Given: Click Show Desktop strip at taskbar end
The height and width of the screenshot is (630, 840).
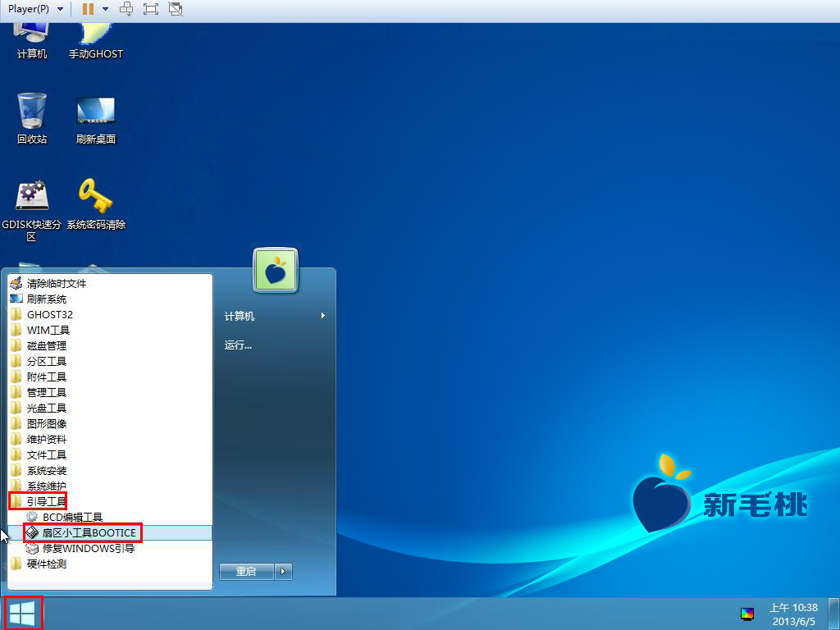Looking at the screenshot, I should pyautogui.click(x=834, y=614).
